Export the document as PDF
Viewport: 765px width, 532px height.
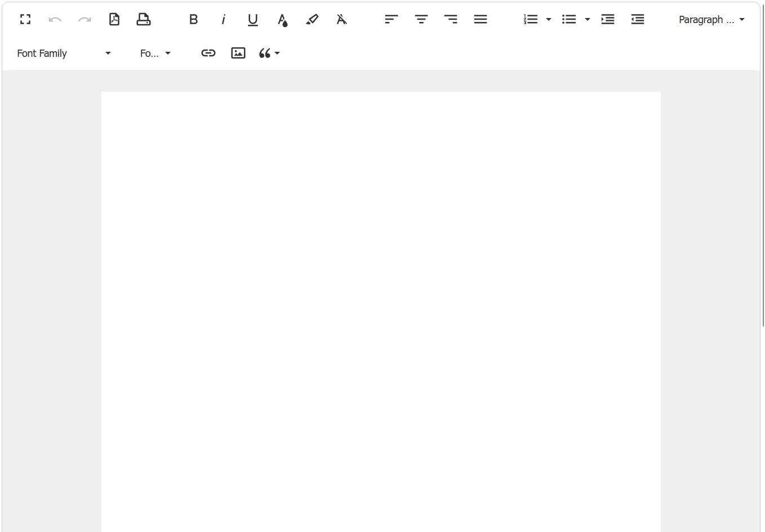click(114, 19)
